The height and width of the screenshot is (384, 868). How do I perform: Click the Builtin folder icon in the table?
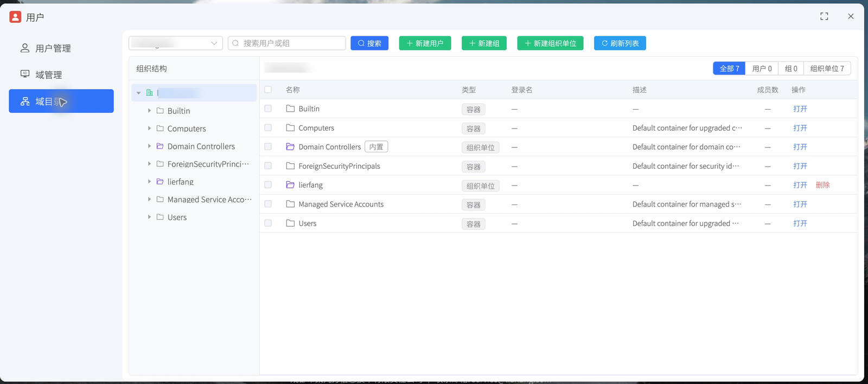pyautogui.click(x=290, y=108)
